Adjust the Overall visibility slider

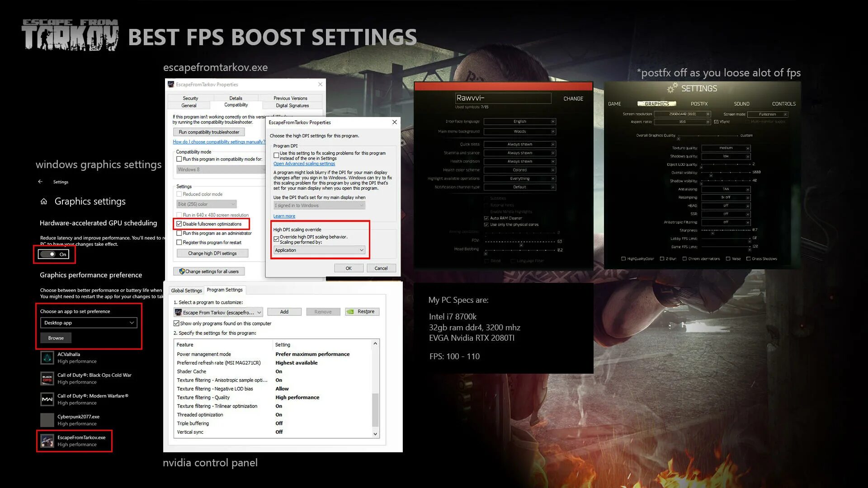coord(726,173)
